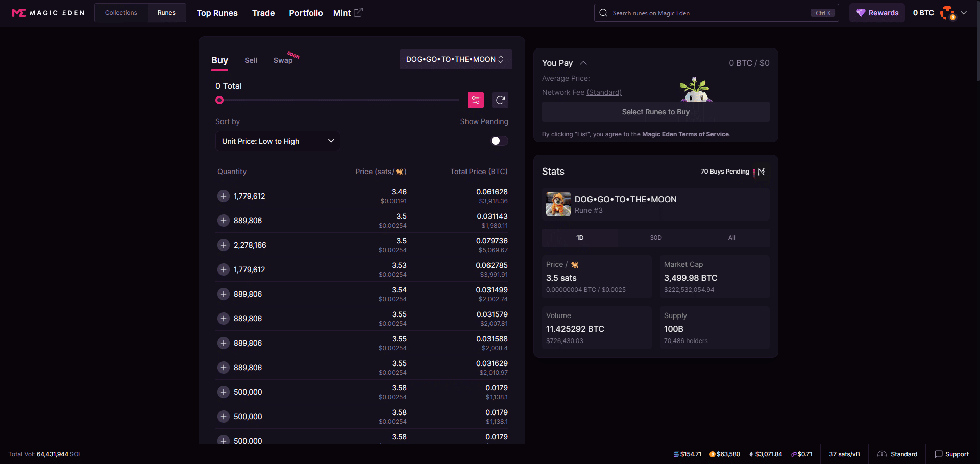The image size is (980, 464).
Task: Click the Quantity column header
Action: pyautogui.click(x=232, y=172)
